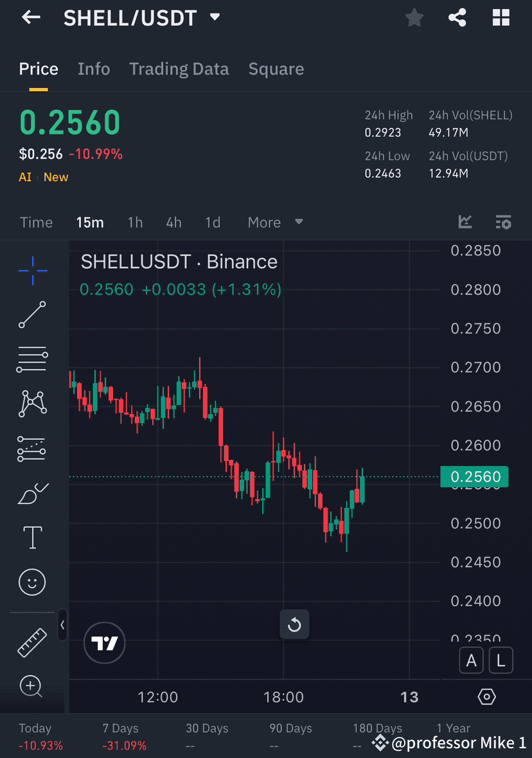This screenshot has width=532, height=758.
Task: Open the magnifier zoom tool
Action: [x=31, y=687]
